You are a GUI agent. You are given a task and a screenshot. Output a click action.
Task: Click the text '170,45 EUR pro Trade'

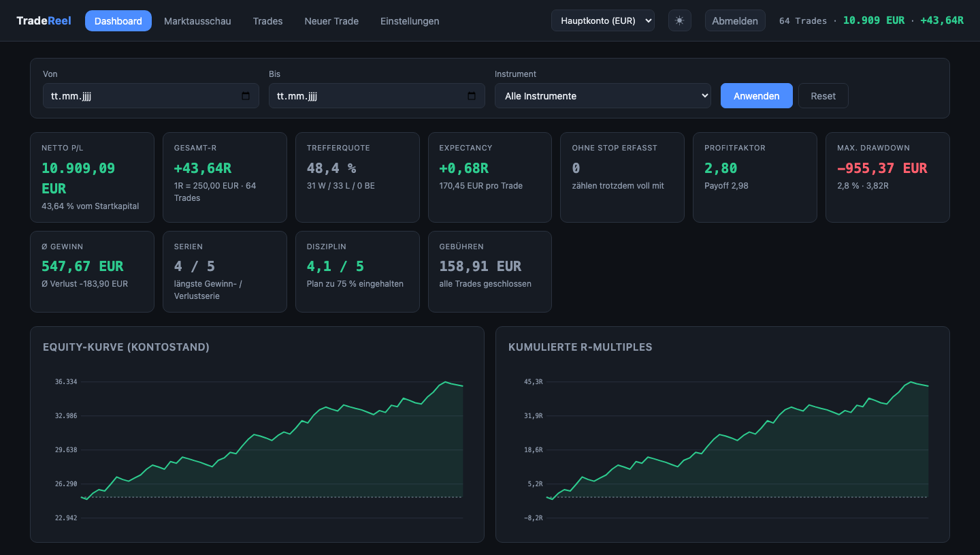pyautogui.click(x=481, y=185)
